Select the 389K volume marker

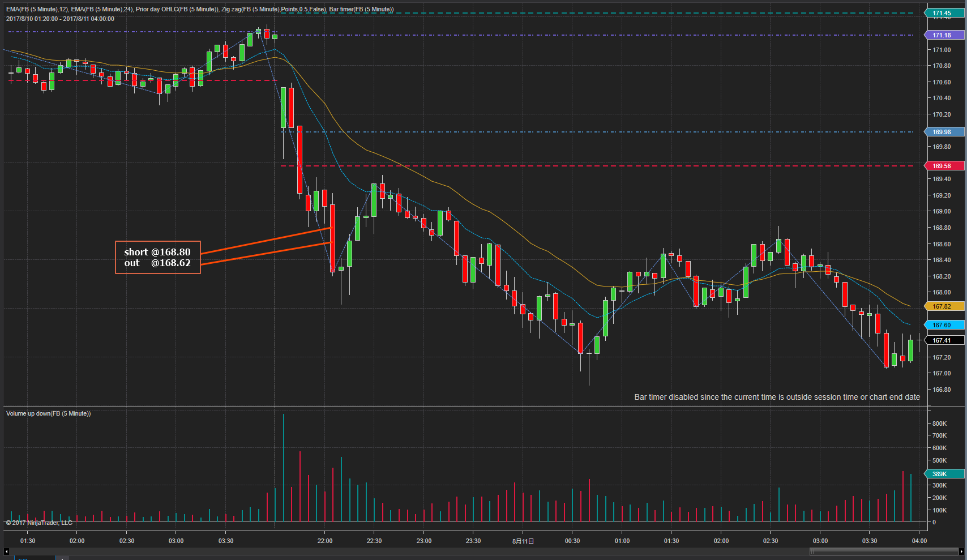coord(945,474)
